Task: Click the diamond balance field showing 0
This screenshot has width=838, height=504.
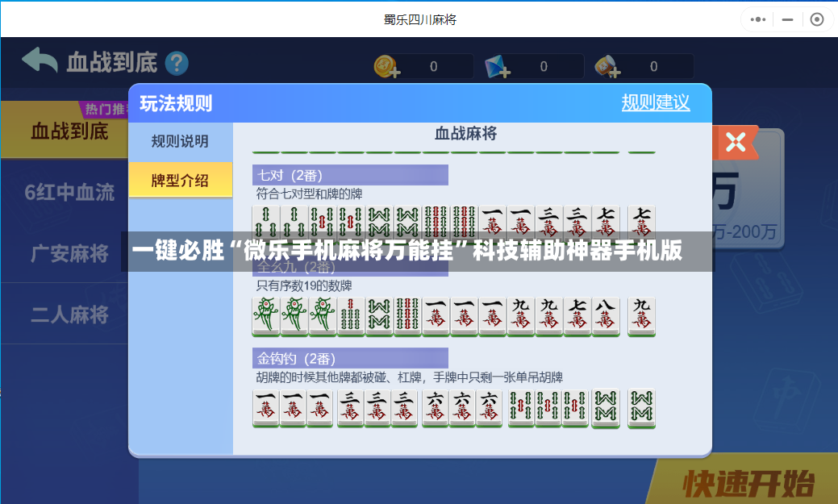Action: click(x=544, y=67)
